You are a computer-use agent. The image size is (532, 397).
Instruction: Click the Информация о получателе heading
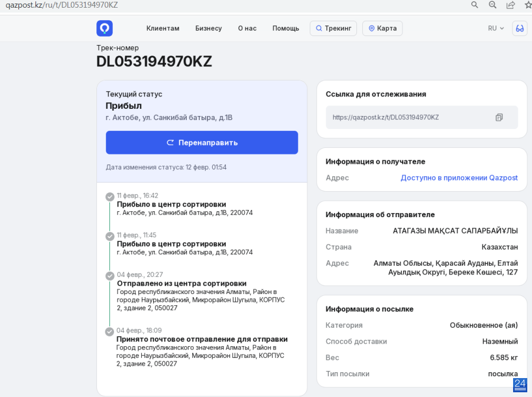pos(375,162)
